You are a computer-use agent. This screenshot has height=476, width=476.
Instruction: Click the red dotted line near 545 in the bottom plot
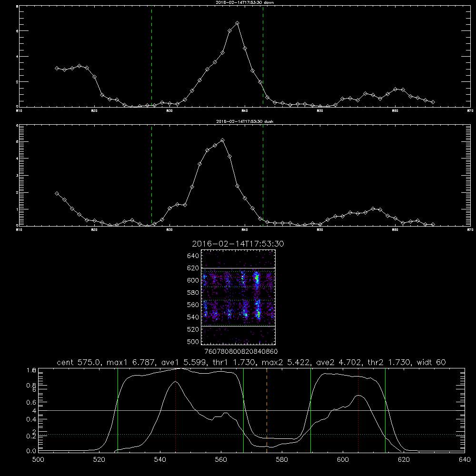coord(176,410)
